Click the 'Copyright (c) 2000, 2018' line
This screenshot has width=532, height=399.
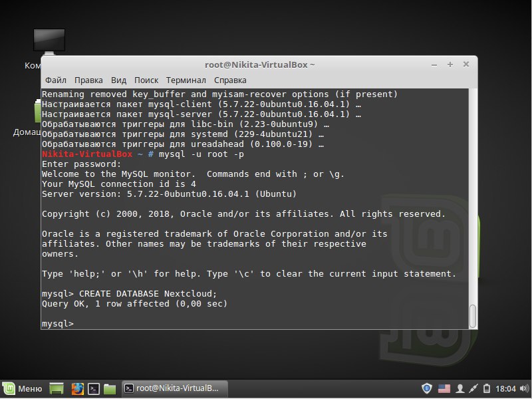243,214
